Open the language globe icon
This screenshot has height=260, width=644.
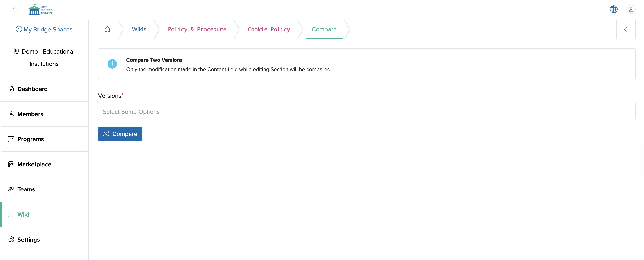(613, 9)
